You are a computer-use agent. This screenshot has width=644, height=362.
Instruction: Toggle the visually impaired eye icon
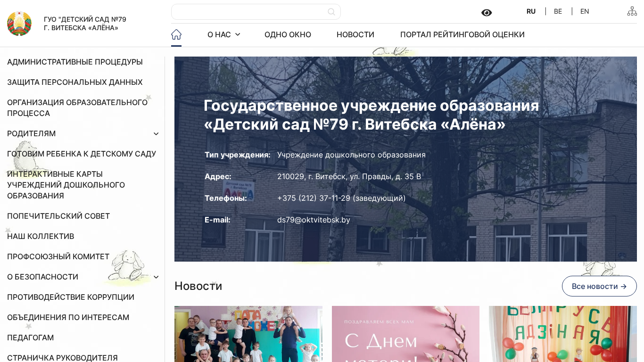tap(487, 13)
